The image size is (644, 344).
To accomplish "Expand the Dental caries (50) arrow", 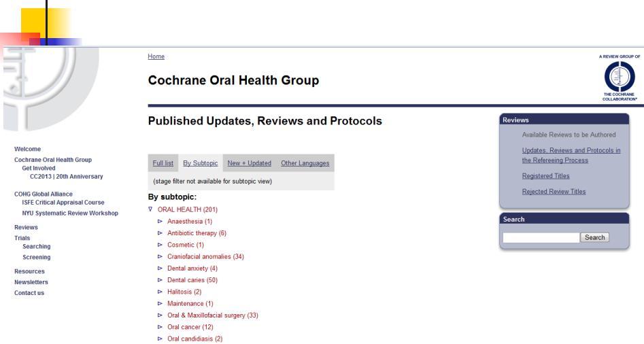I will 160,280.
